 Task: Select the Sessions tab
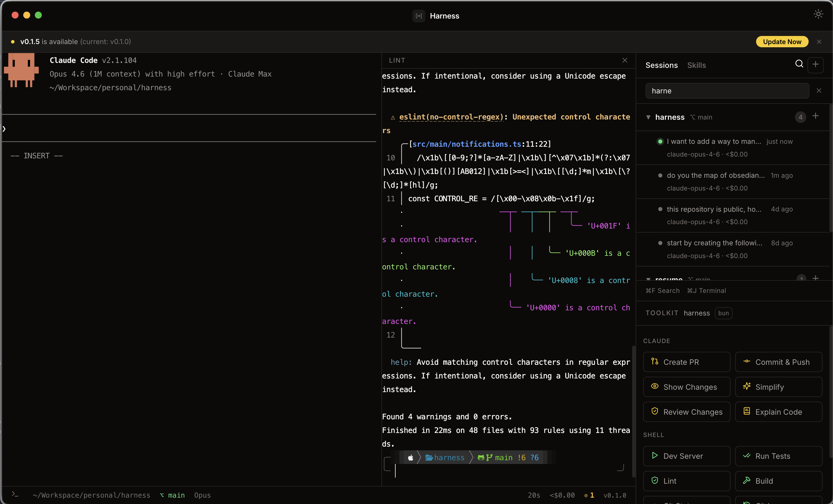[x=661, y=65]
